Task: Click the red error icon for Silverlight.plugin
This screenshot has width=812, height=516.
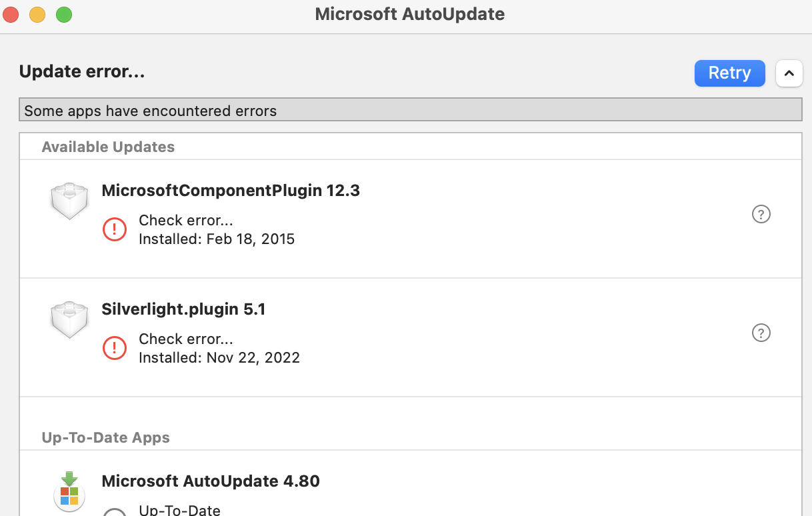Action: (115, 348)
